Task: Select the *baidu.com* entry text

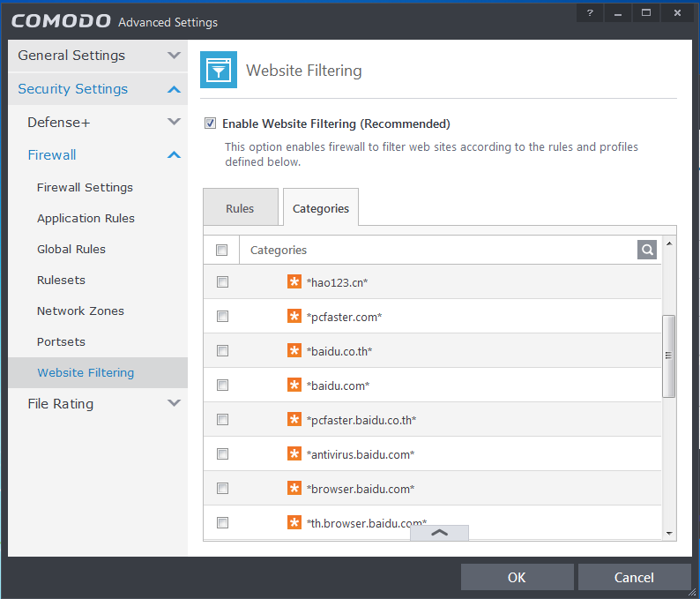Action: [x=338, y=386]
